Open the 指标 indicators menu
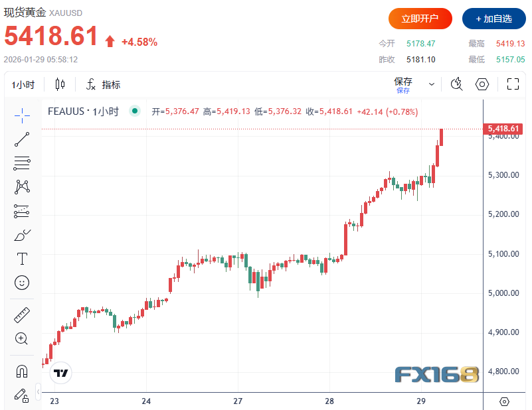532x410 pixels. [x=104, y=85]
